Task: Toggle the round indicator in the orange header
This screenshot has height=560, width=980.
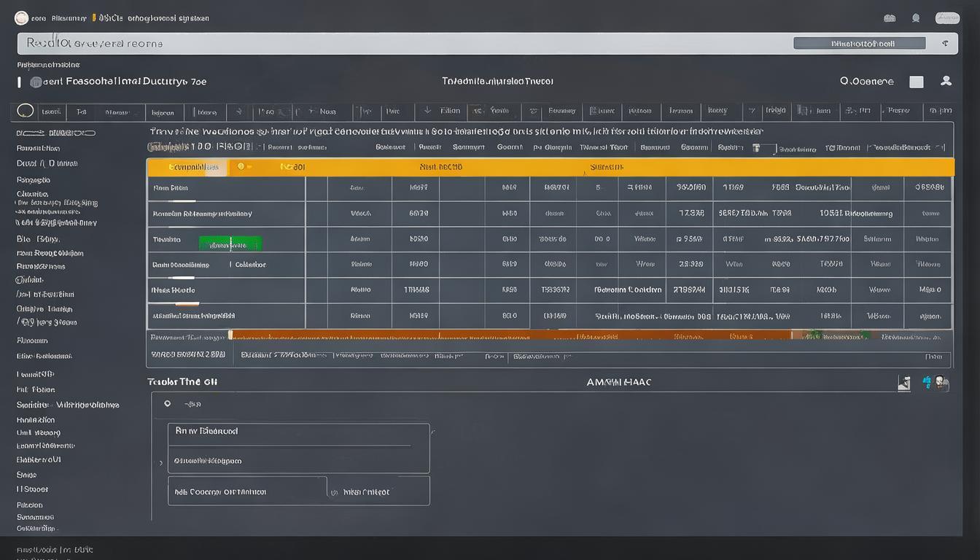Action: (241, 167)
